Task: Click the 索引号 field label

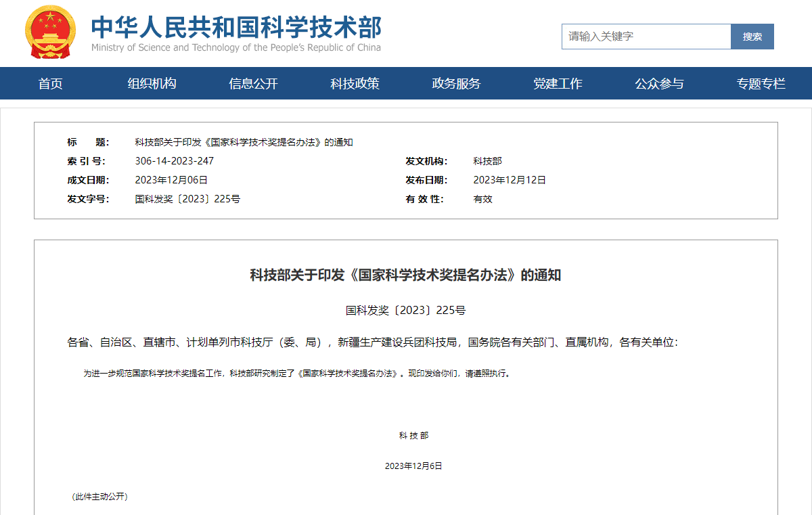Action: [x=87, y=161]
